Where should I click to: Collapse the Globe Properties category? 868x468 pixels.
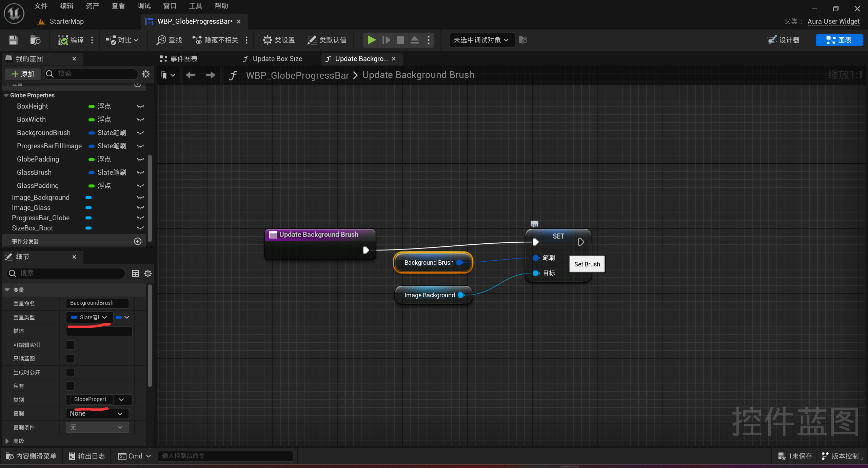click(6, 95)
